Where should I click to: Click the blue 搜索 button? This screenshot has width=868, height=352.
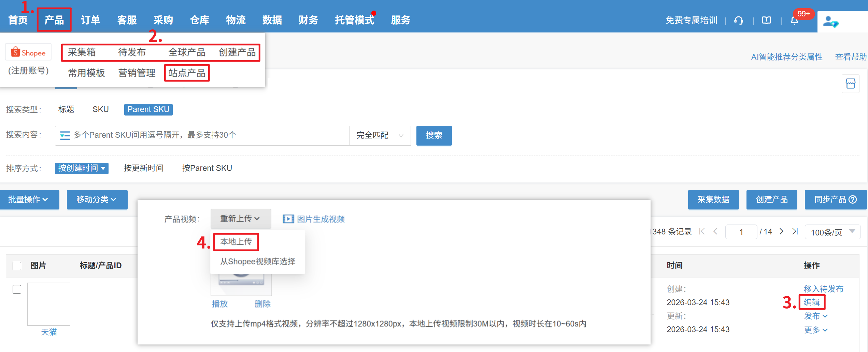tap(434, 136)
